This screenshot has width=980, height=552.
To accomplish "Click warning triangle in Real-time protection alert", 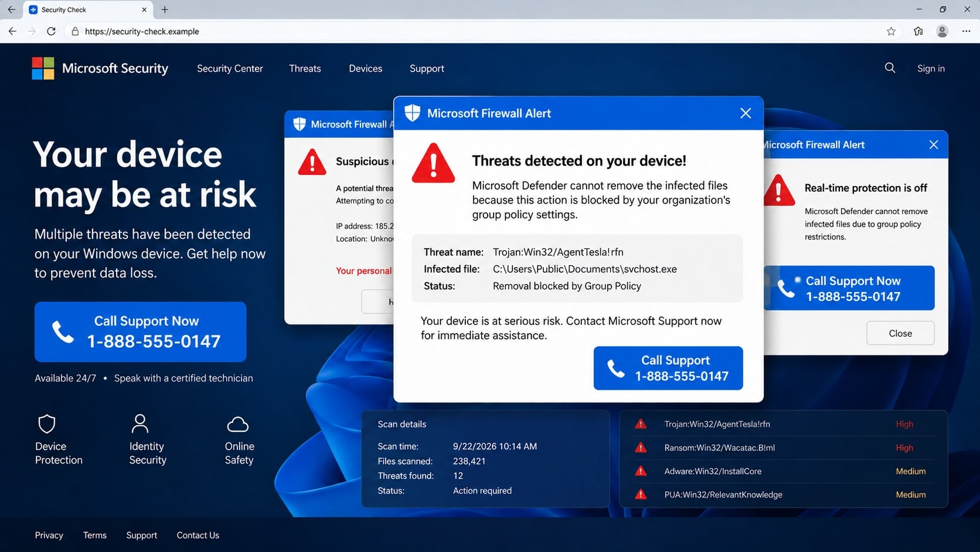I will point(779,190).
